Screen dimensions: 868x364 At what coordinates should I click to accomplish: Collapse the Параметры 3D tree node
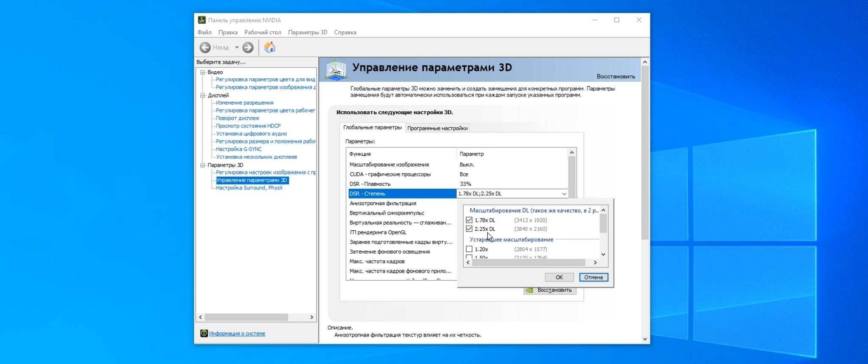click(x=203, y=165)
